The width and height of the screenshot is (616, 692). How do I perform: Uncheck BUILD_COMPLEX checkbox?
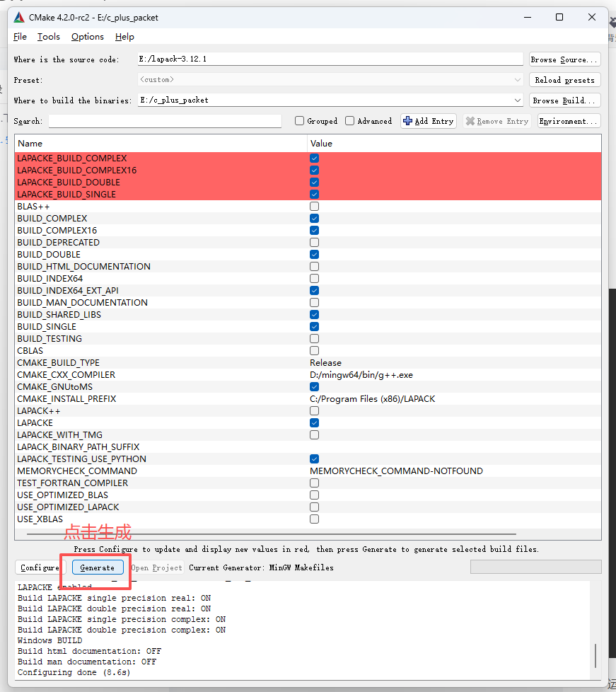314,219
